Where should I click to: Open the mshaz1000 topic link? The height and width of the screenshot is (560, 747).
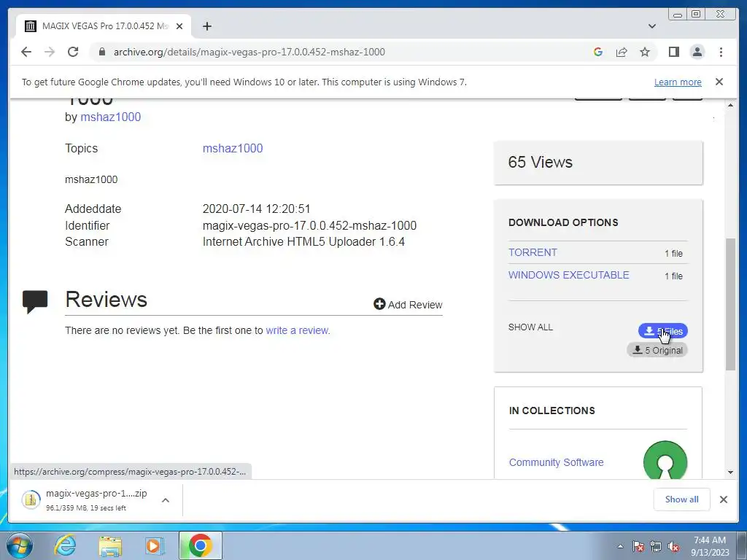233,148
